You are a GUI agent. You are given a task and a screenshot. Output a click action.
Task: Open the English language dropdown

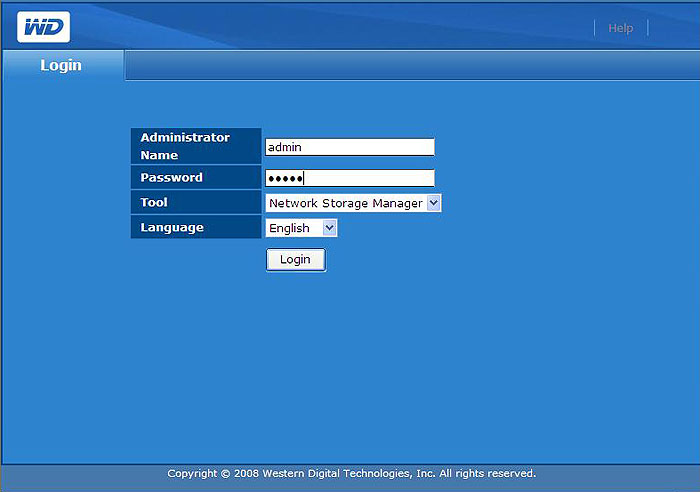click(x=301, y=228)
